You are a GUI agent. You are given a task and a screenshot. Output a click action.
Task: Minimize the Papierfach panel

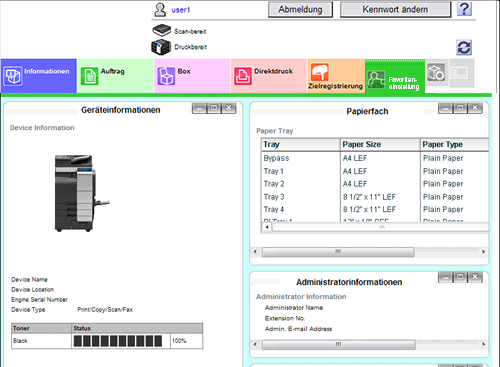446,108
